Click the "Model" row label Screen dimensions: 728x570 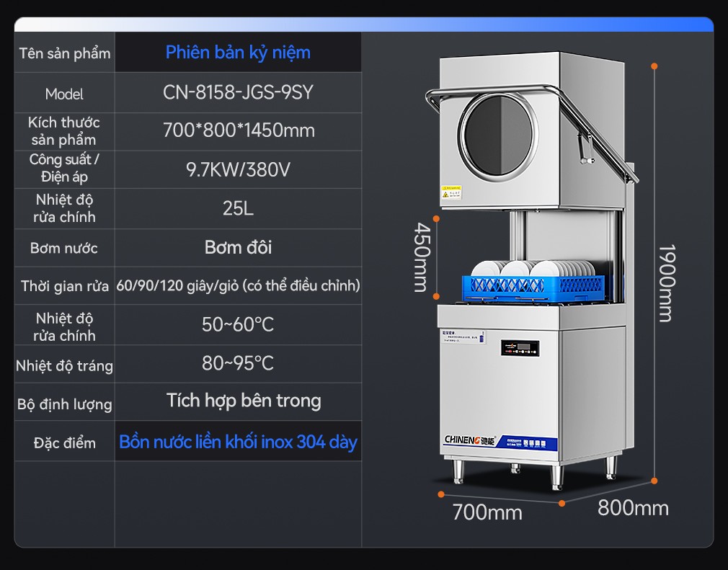(x=64, y=94)
